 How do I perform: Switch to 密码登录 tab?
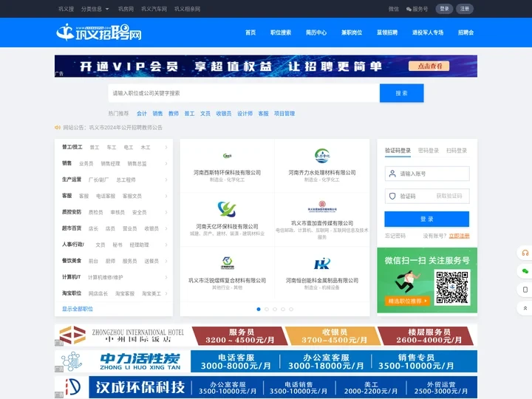point(429,150)
